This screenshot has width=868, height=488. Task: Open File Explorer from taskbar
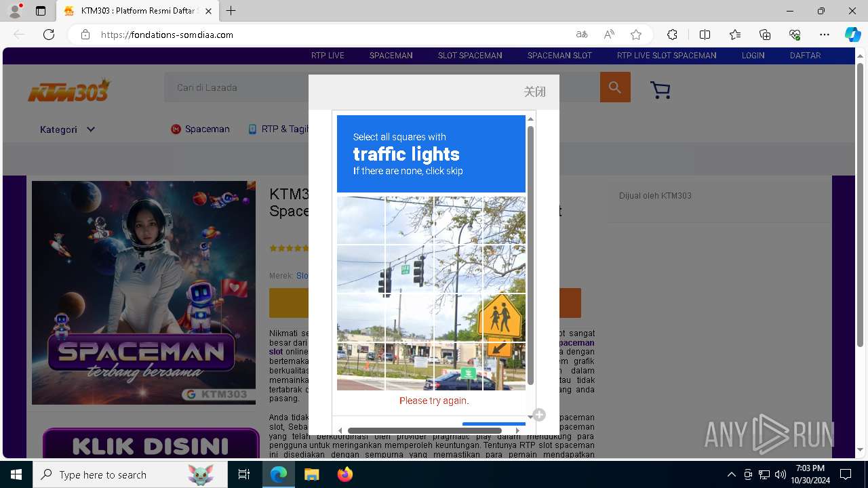point(311,474)
